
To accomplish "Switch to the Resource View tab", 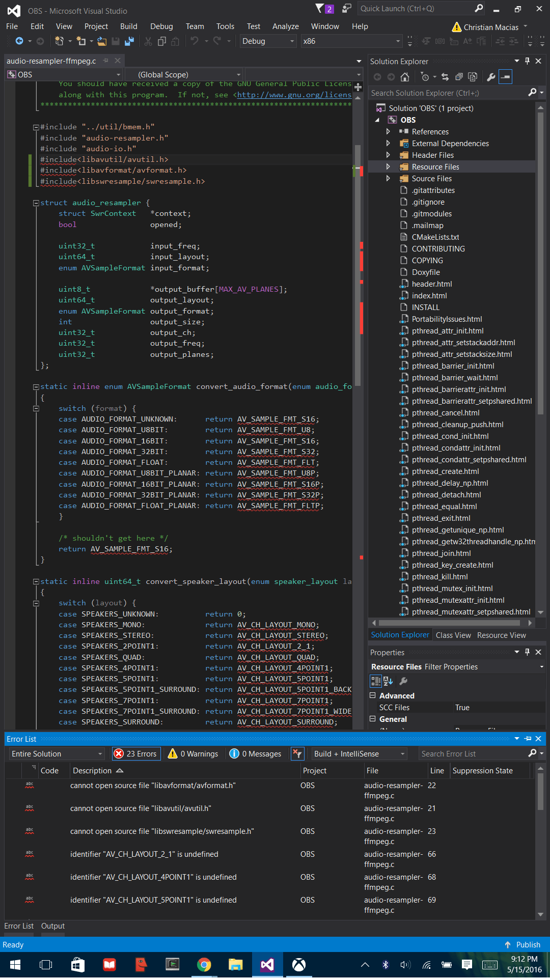I will pyautogui.click(x=501, y=635).
